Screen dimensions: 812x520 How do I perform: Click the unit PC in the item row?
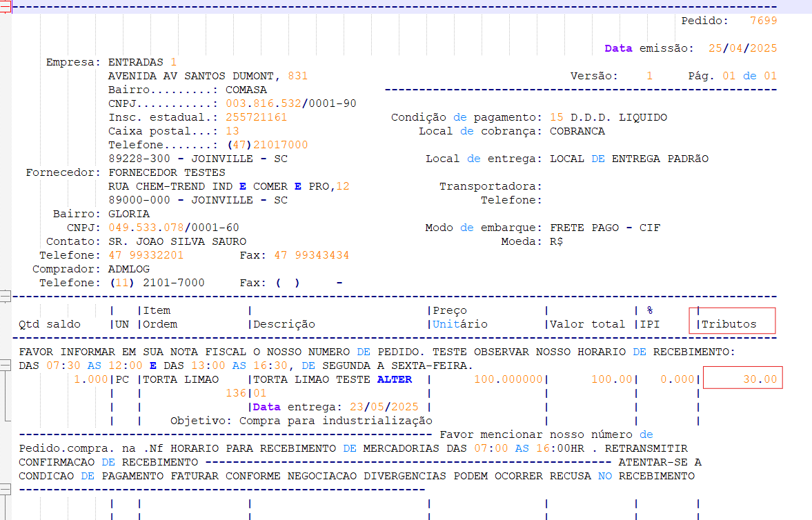(x=122, y=379)
